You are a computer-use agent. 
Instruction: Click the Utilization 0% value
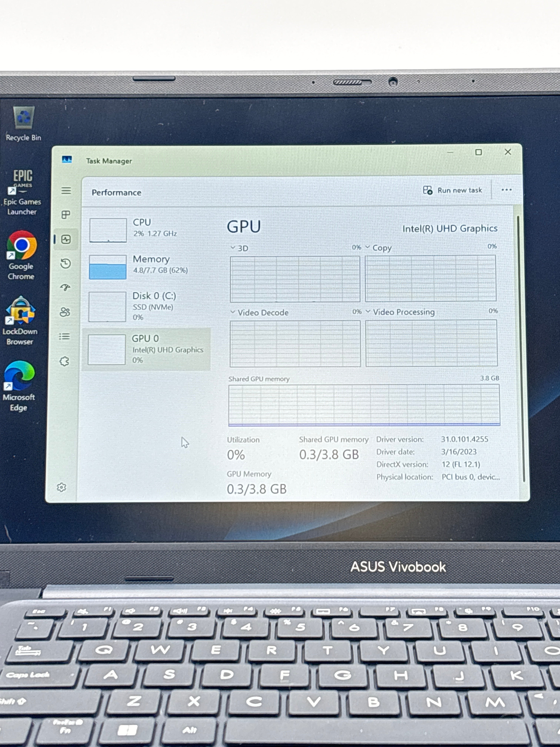click(x=236, y=455)
